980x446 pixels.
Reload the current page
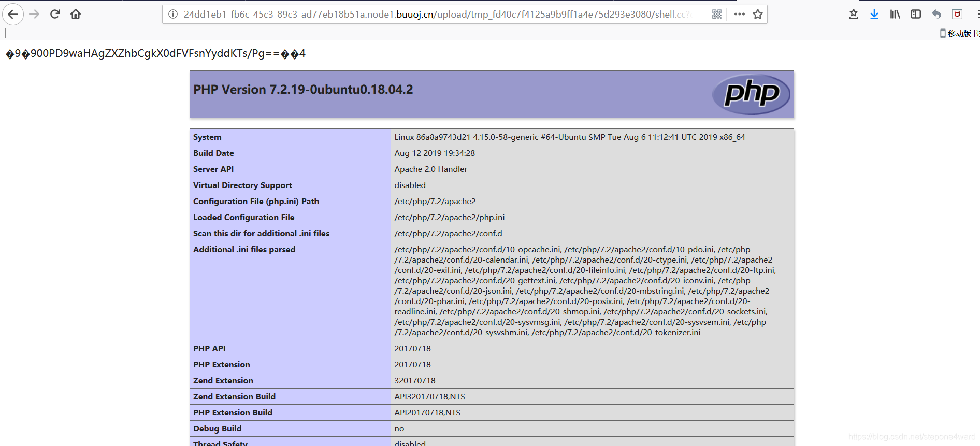(x=55, y=14)
